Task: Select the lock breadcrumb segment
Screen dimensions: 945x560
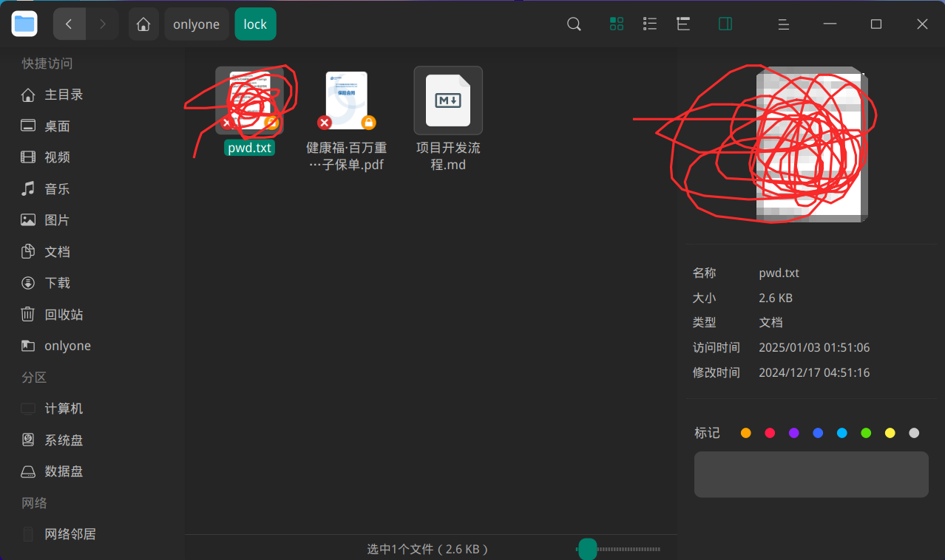Action: coord(255,24)
